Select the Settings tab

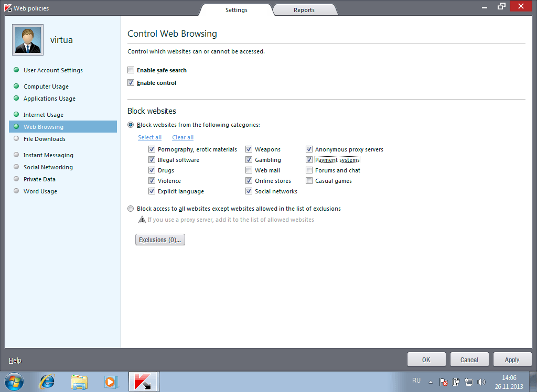coord(237,10)
